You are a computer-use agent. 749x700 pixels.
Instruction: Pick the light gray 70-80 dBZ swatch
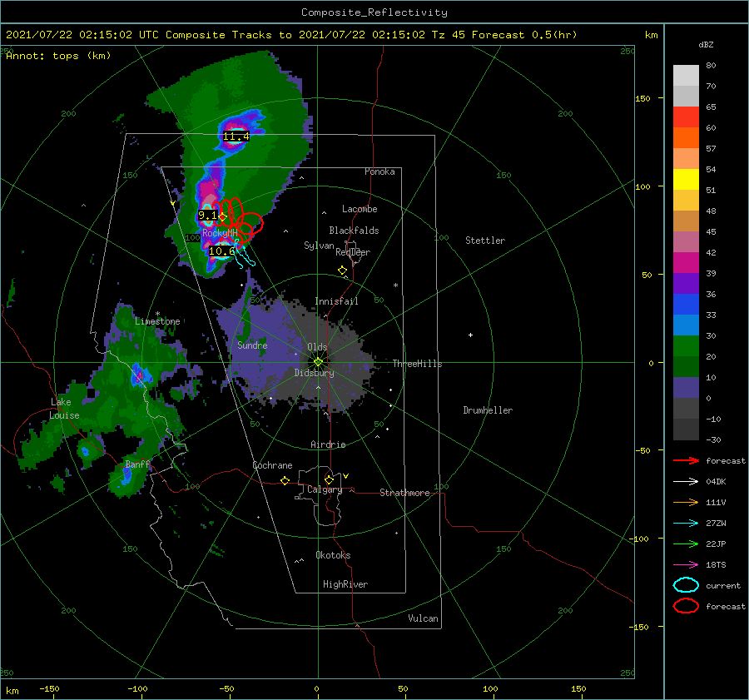pyautogui.click(x=686, y=76)
